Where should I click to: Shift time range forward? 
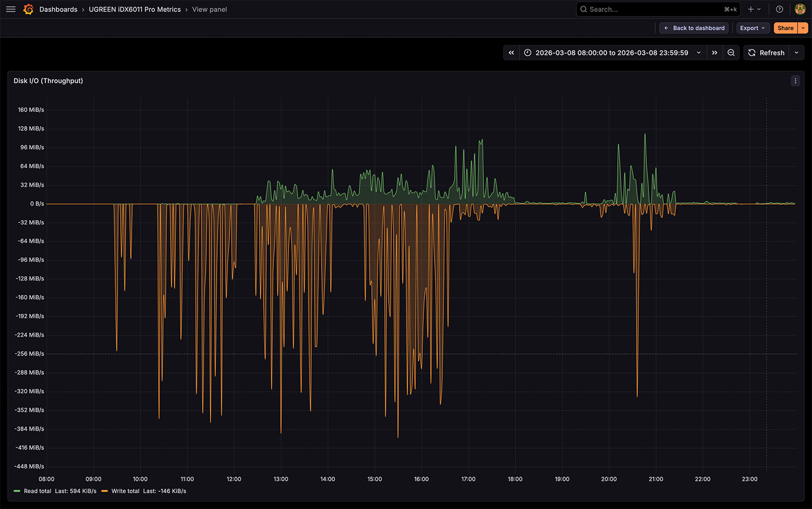click(715, 52)
